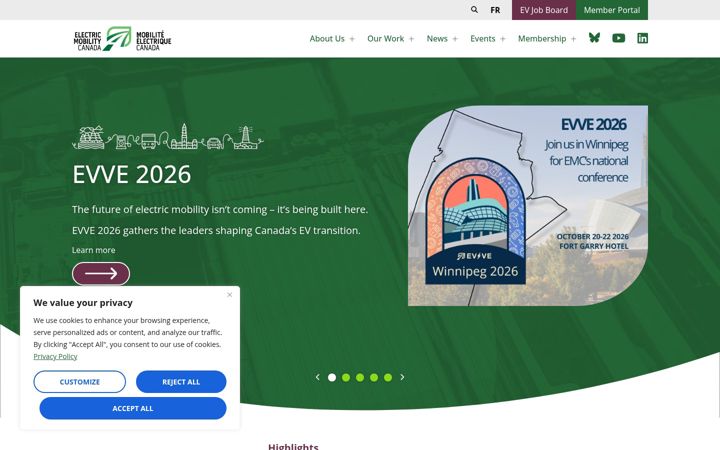
Task: Open the Member Portal
Action: point(612,10)
